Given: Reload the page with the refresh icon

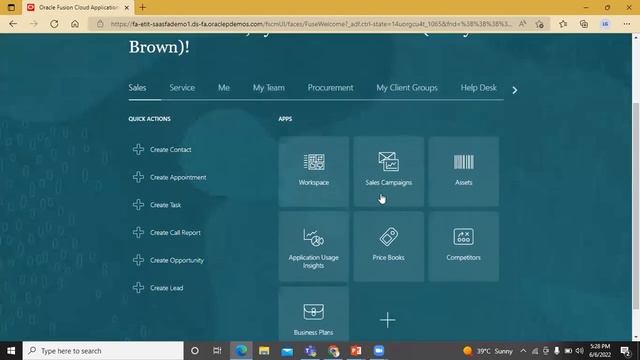Looking at the screenshot, I should [x=54, y=24].
